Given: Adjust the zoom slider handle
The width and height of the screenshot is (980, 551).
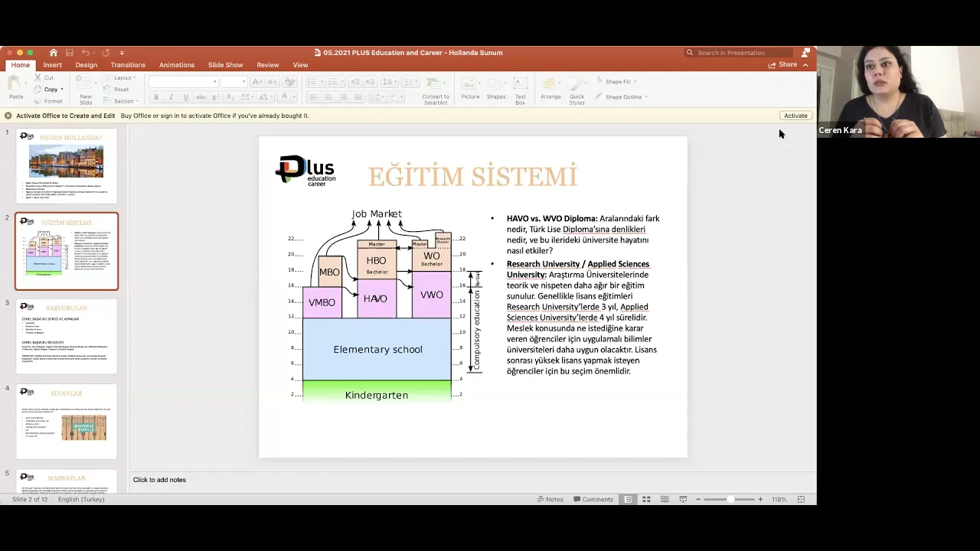Looking at the screenshot, I should [730, 499].
